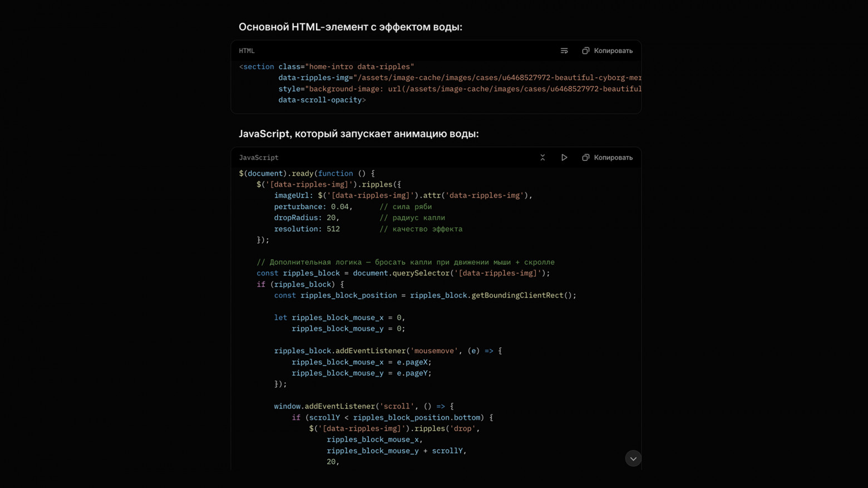
Task: Copy the JavaScript code block with Копировать
Action: (x=607, y=157)
